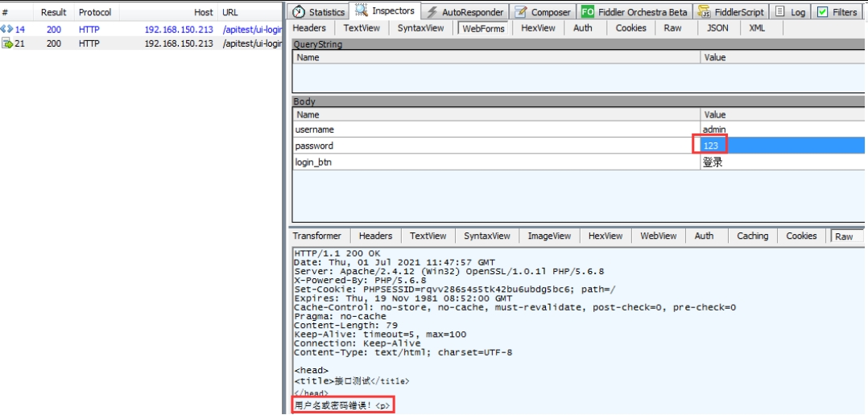The width and height of the screenshot is (868, 415).
Task: Click the admin value cell
Action: (783, 129)
